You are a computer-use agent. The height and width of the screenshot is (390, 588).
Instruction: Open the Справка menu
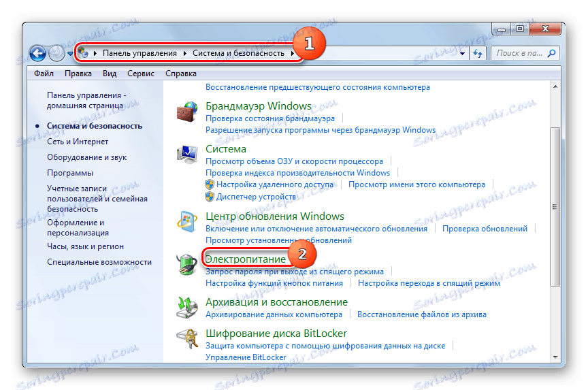pos(181,74)
